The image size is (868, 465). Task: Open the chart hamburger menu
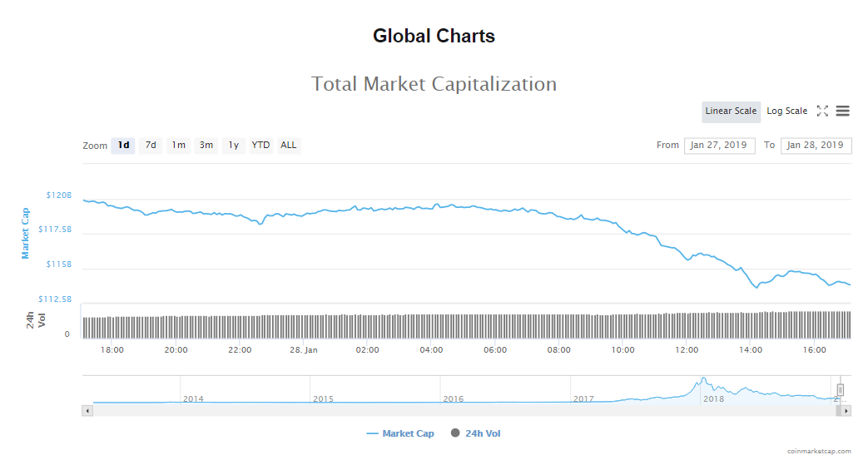click(x=843, y=111)
